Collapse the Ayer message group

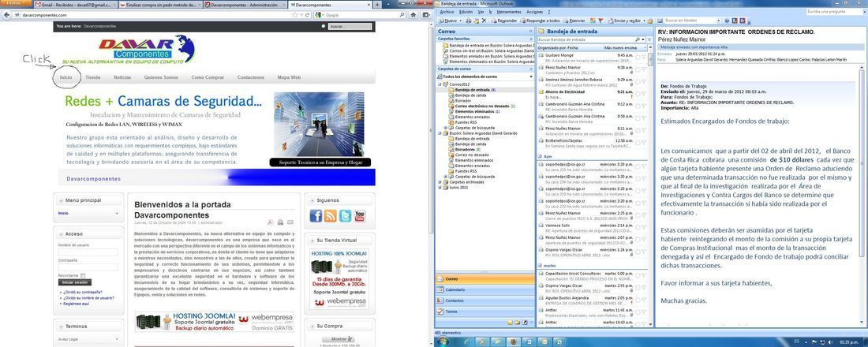(540, 156)
